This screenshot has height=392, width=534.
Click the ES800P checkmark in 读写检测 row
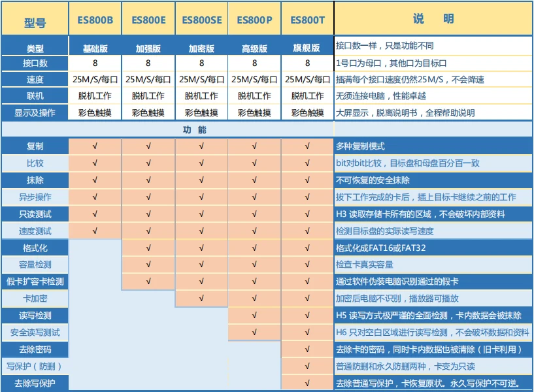[x=254, y=316]
